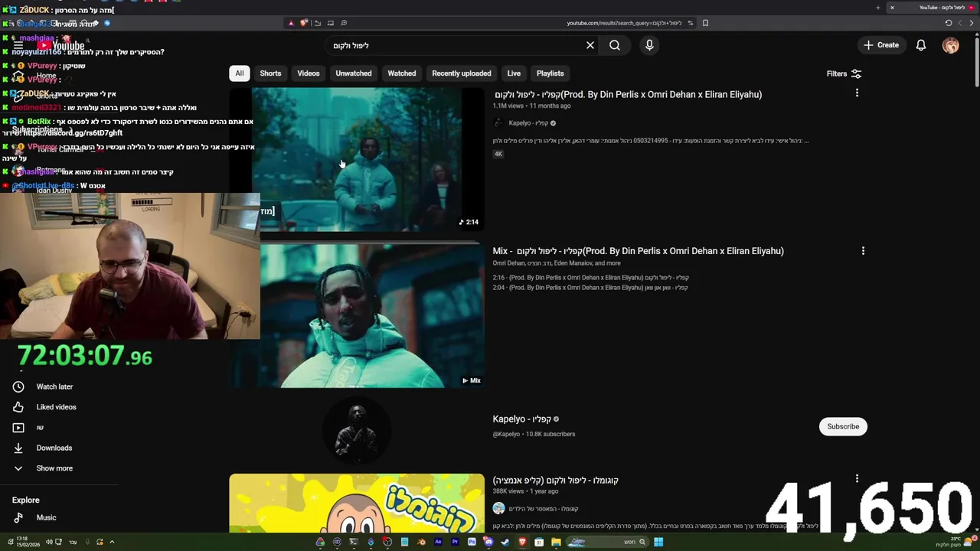The image size is (980, 551).
Task: Open Photoshop from the taskbar
Action: point(472,542)
